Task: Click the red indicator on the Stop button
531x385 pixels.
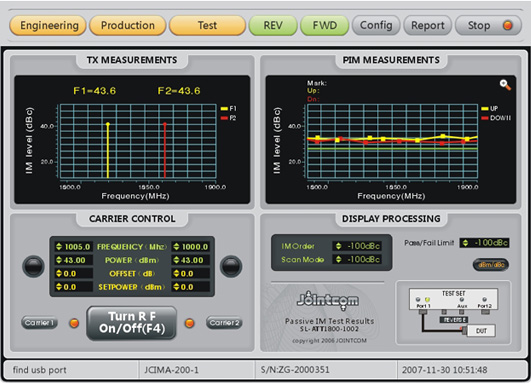Action: [507, 25]
